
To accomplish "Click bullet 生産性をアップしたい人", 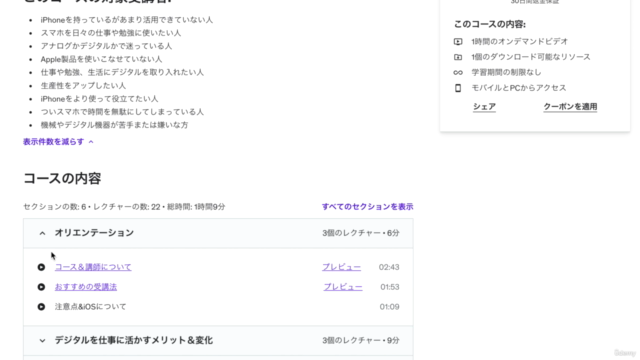I will 83,86.
